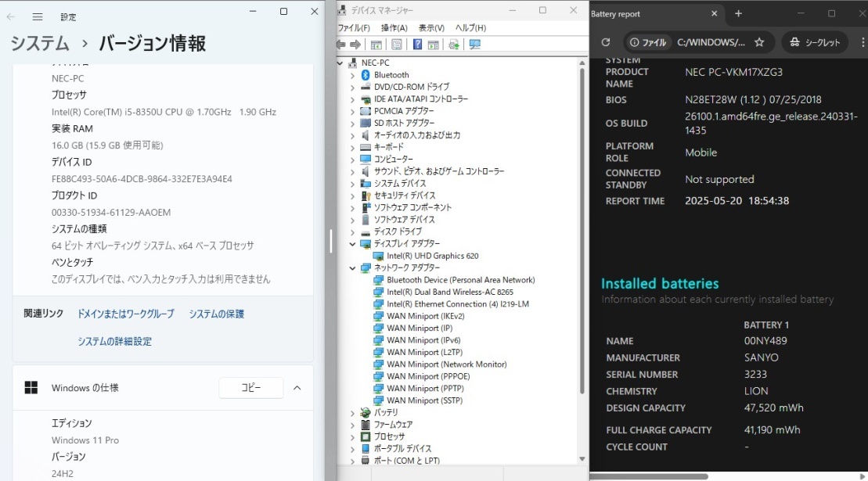Image resolution: width=868 pixels, height=481 pixels.
Task: Click the Properties toolbar icon in Device Manager
Action: pos(397,45)
